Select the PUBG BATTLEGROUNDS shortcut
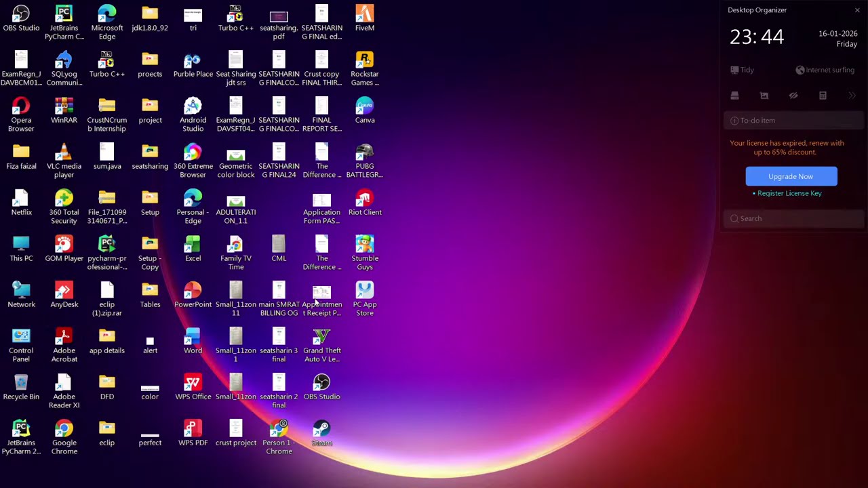Image resolution: width=868 pixels, height=488 pixels. pyautogui.click(x=365, y=161)
